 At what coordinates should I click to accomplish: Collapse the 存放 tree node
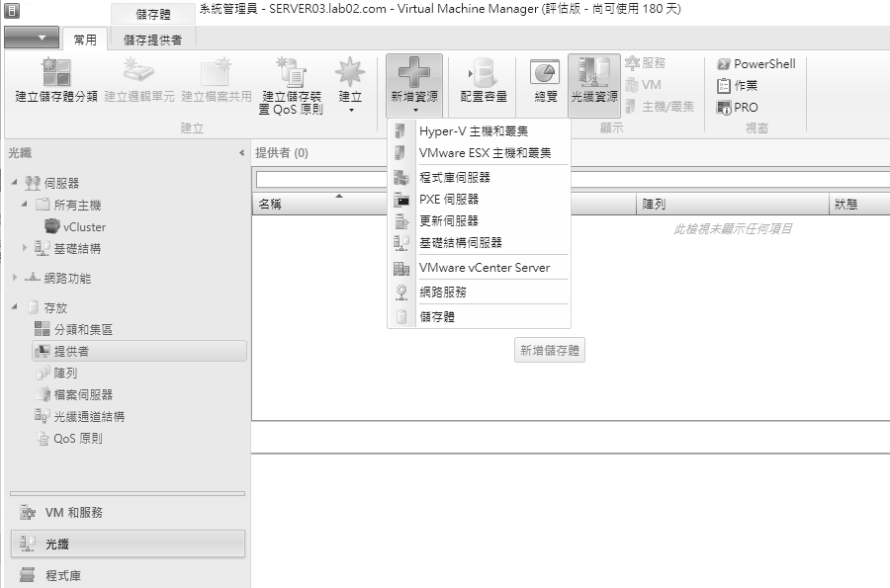(x=15, y=306)
